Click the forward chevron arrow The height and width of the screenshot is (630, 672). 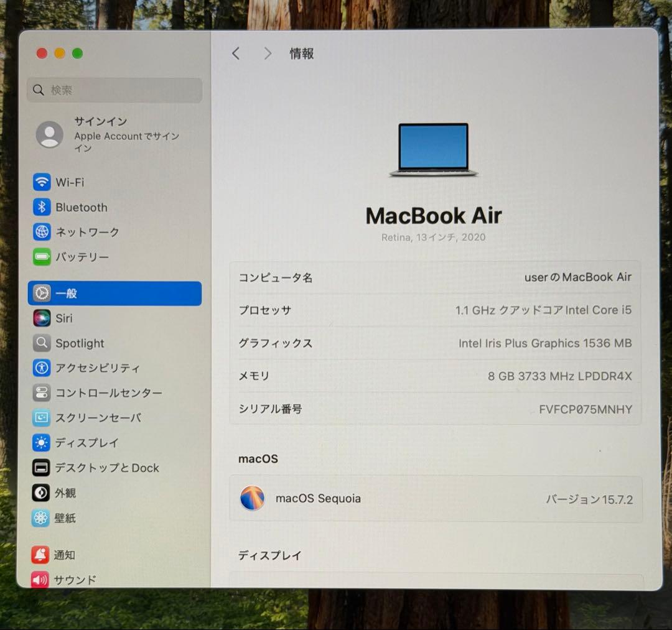(267, 53)
